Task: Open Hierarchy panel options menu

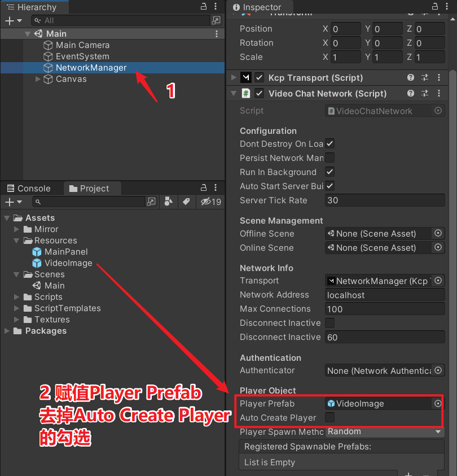Action: click(216, 6)
